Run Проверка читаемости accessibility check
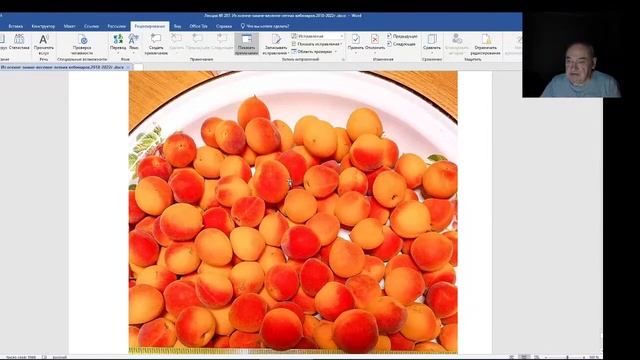 (82, 45)
